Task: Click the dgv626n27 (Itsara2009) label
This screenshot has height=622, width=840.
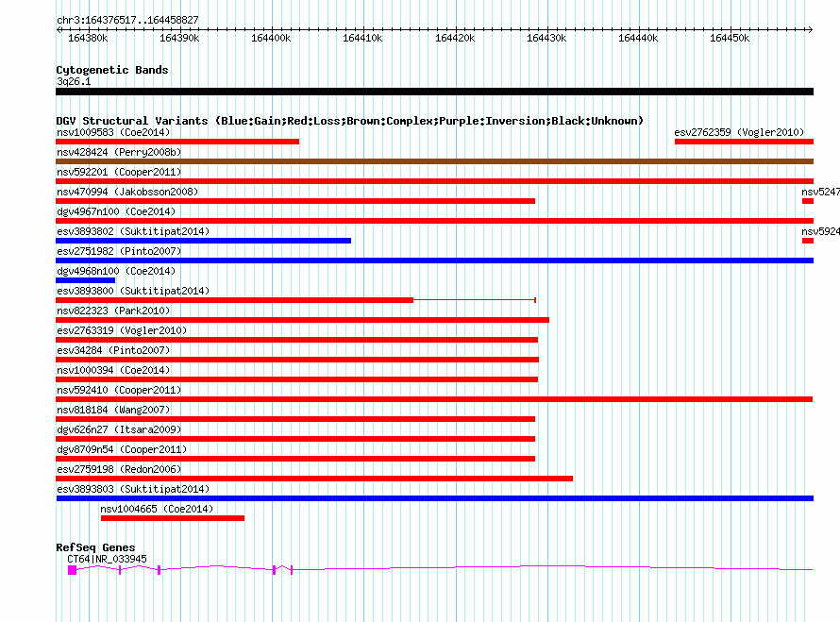Action: click(x=119, y=429)
